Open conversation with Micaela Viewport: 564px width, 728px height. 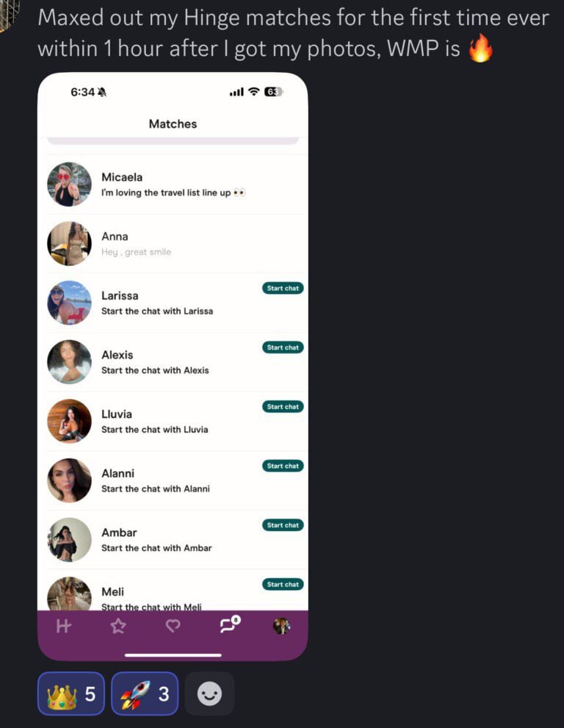176,184
